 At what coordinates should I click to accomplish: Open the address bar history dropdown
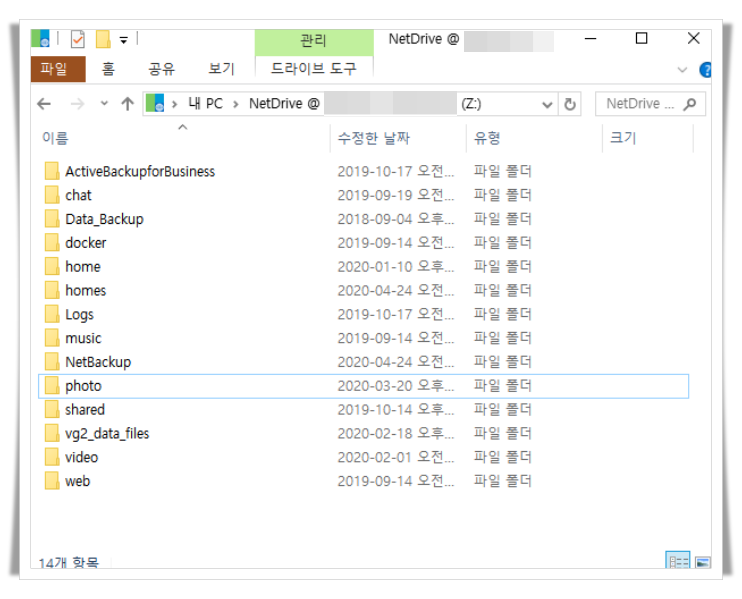tap(547, 105)
